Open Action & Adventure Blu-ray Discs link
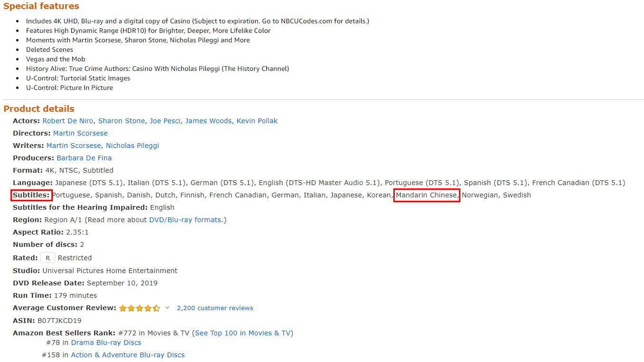This screenshot has width=644, height=362. click(127, 355)
